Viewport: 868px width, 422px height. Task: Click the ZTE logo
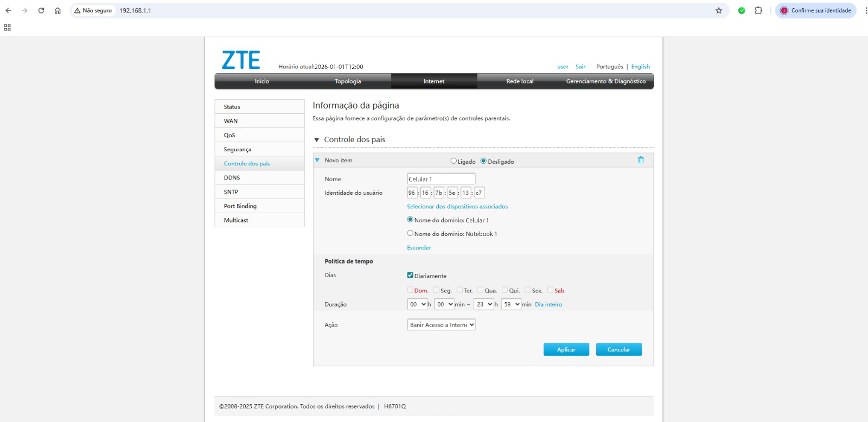pos(241,60)
